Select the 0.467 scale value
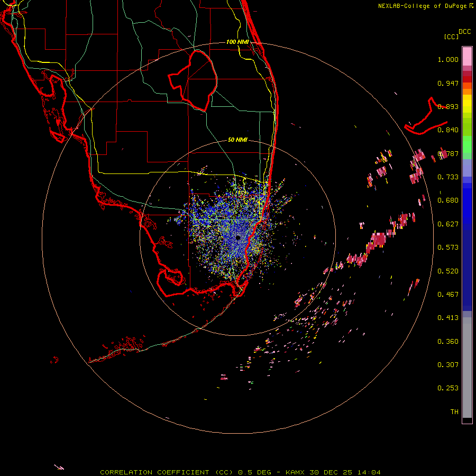Image resolution: width=476 pixels, height=476 pixels. click(448, 295)
